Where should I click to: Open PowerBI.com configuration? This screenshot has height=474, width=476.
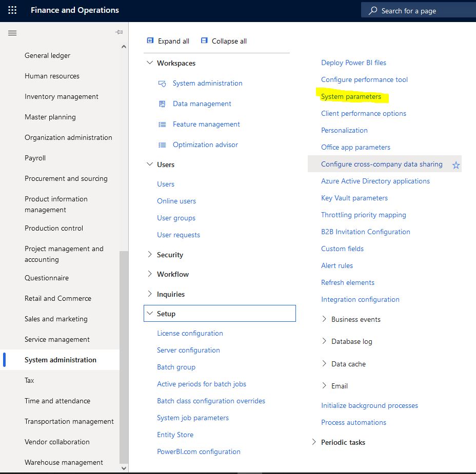[199, 451]
